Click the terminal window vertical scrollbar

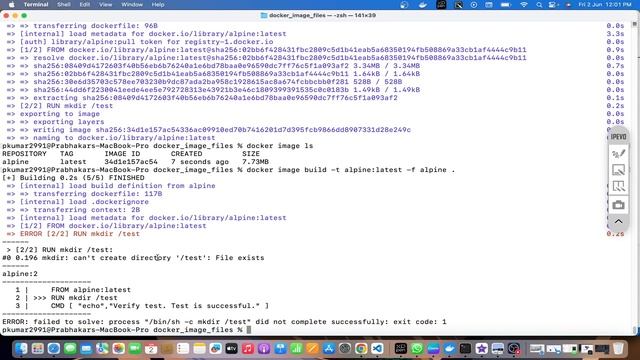coord(635,178)
